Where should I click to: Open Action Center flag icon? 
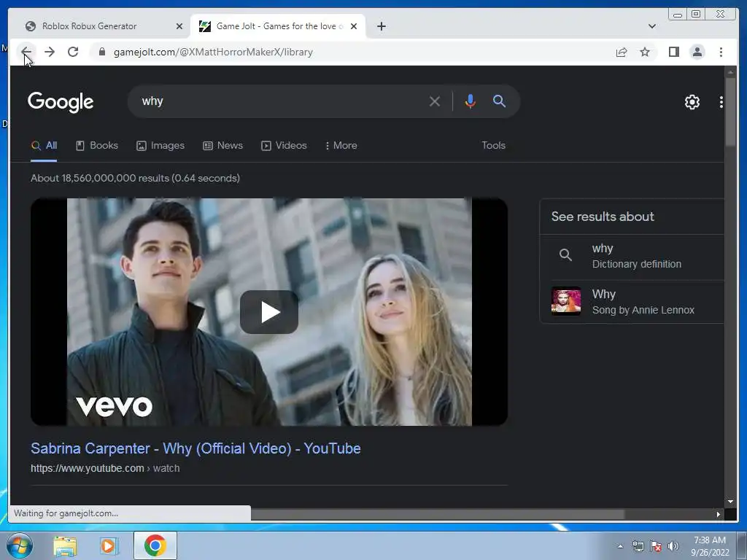[x=656, y=547]
